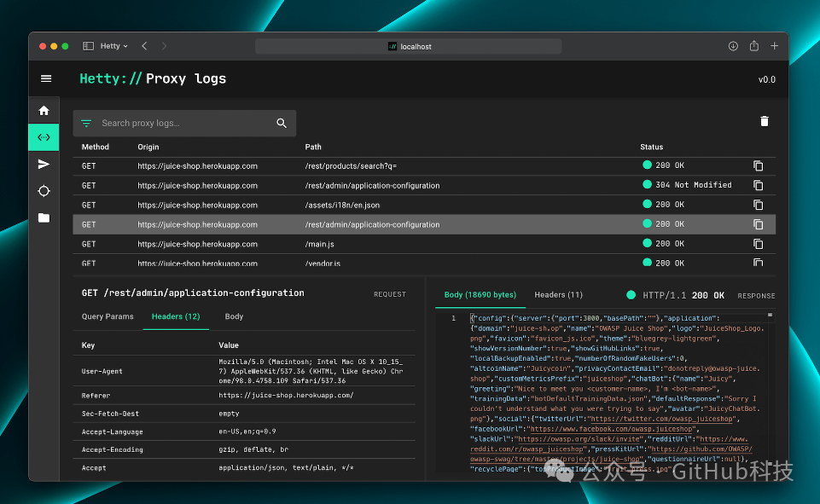This screenshot has height=504, width=820.
Task: Open the Projects folder sidebar icon
Action: [x=44, y=217]
